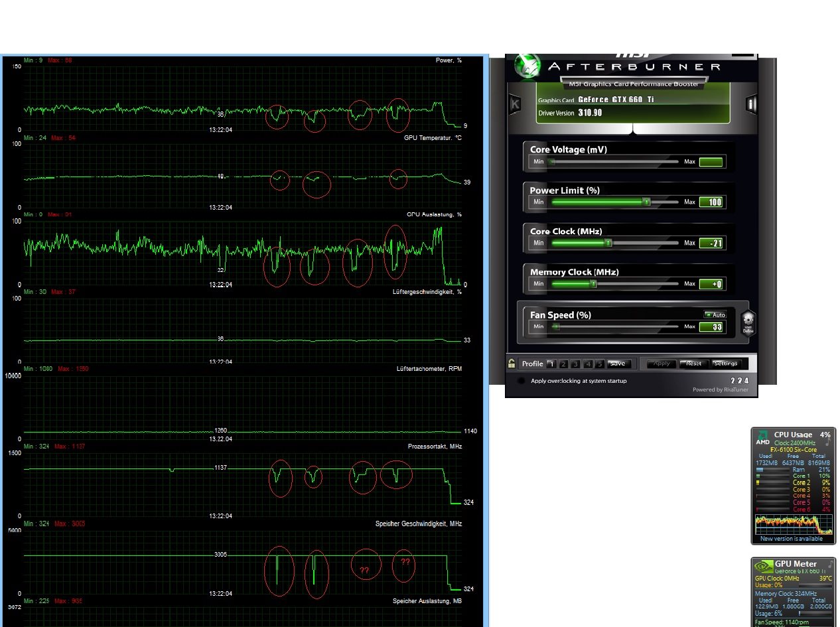Click the 'Core Voltage (mV)' label
This screenshot has height=627, width=840.
click(x=569, y=149)
